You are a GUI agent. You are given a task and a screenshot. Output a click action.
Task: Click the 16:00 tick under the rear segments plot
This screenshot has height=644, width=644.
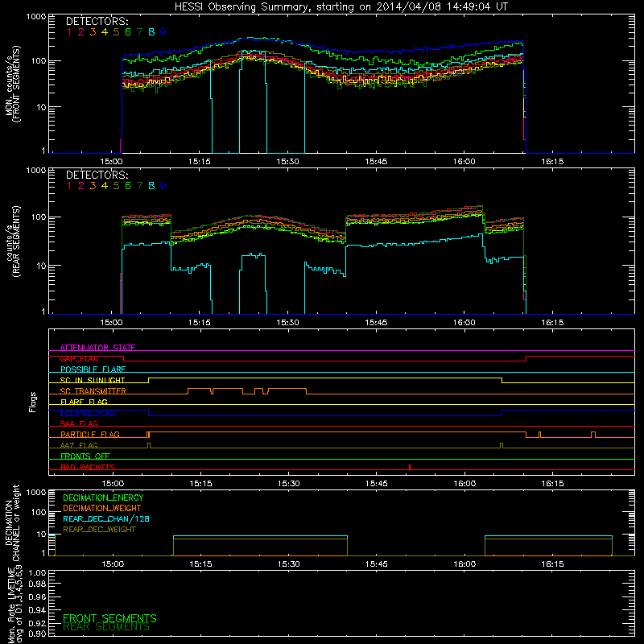tap(464, 323)
